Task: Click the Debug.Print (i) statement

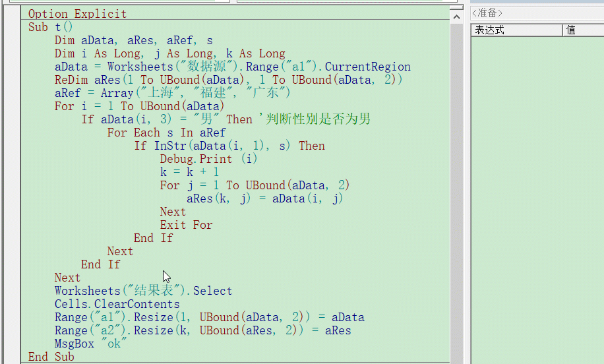Action: (x=208, y=159)
